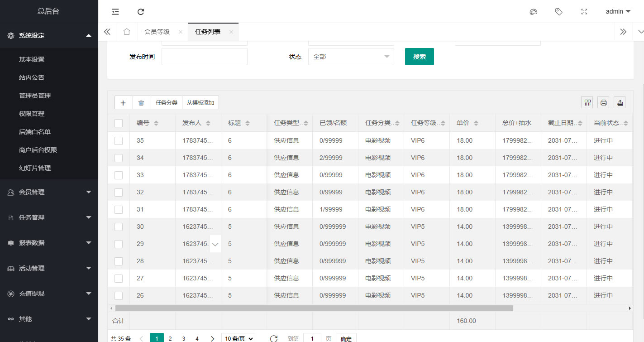The width and height of the screenshot is (644, 342).
Task: Open 幻灯片管理 in the sidebar
Action: (x=35, y=168)
